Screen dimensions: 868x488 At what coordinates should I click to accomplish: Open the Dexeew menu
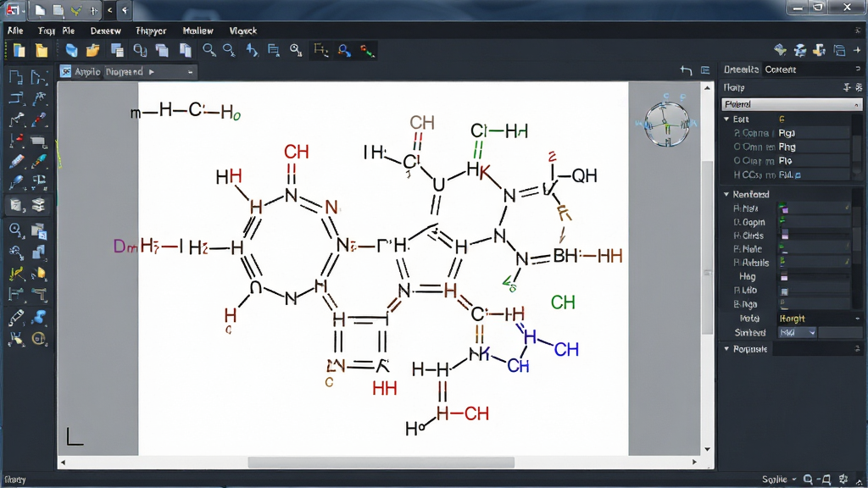pyautogui.click(x=105, y=31)
